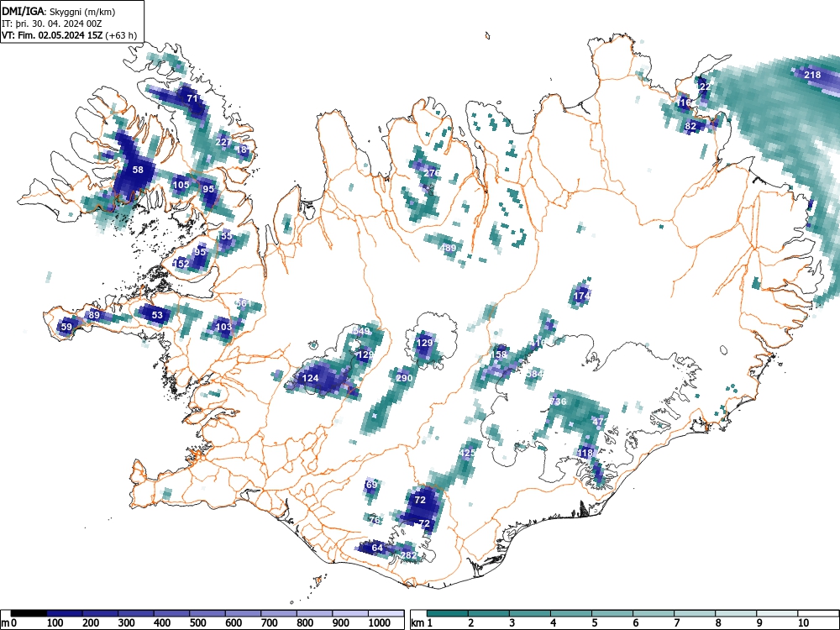840x630 pixels.
Task: Click the visibility value 53
Action: tap(157, 314)
